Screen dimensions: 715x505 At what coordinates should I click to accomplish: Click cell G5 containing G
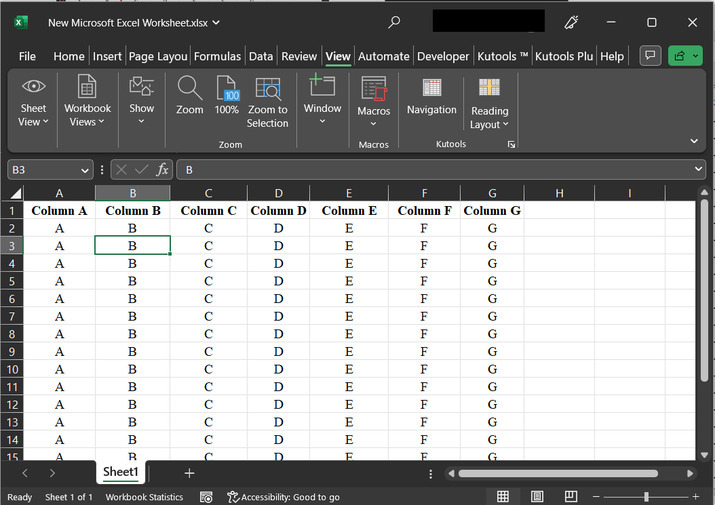click(x=492, y=281)
